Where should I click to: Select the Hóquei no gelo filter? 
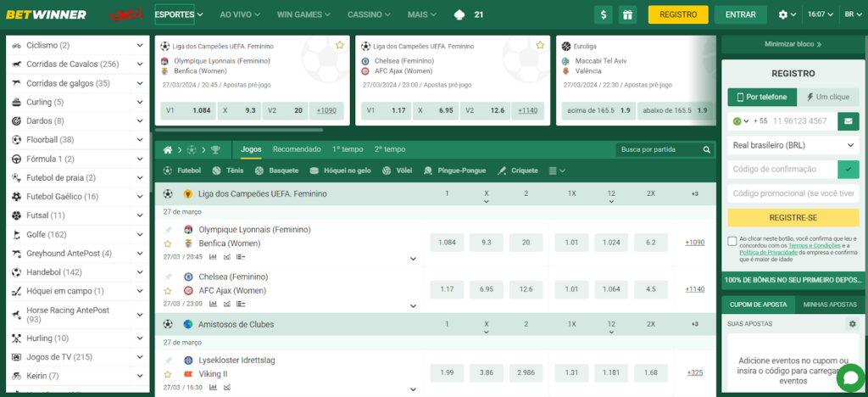tap(341, 171)
